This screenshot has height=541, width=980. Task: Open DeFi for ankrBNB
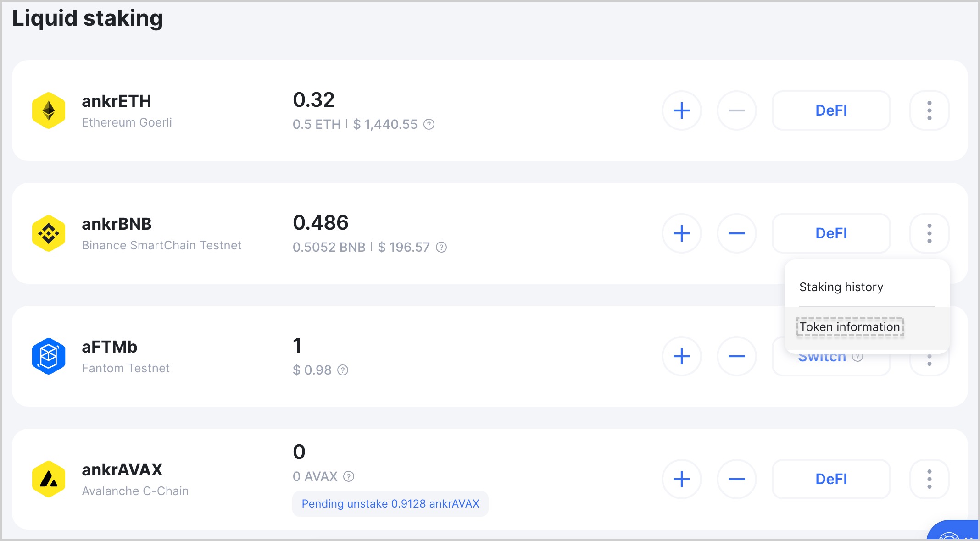(831, 233)
